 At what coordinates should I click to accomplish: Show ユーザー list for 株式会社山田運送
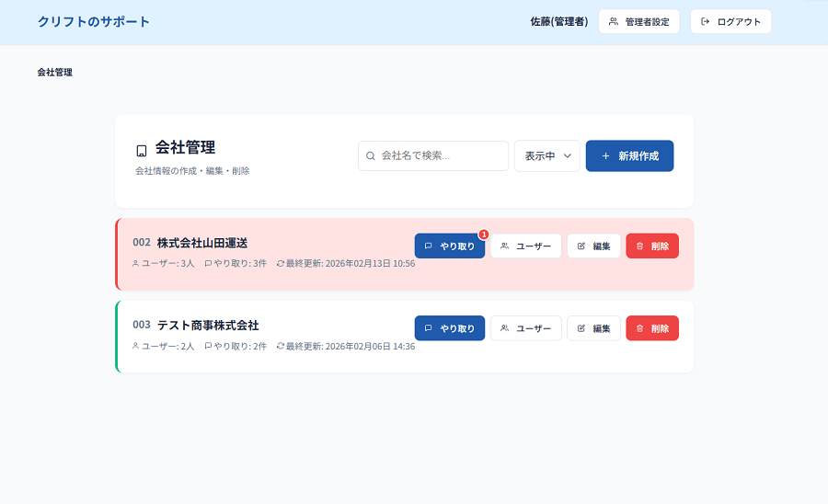point(525,246)
